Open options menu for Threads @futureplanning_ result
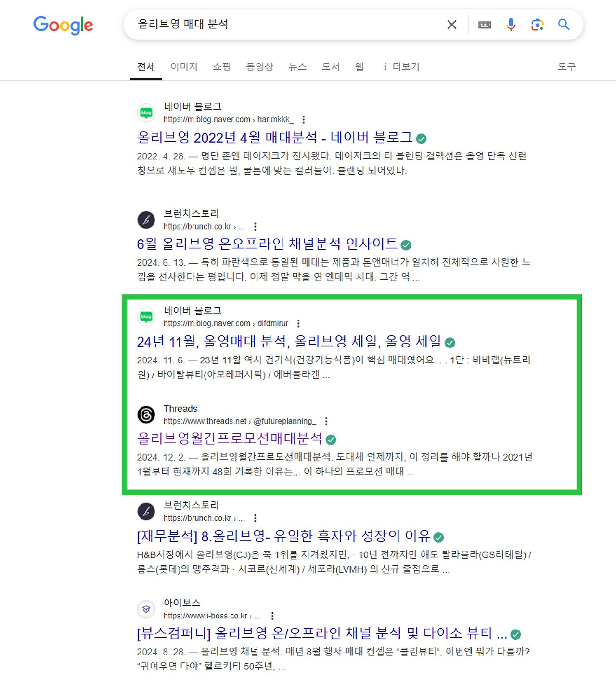 (326, 421)
